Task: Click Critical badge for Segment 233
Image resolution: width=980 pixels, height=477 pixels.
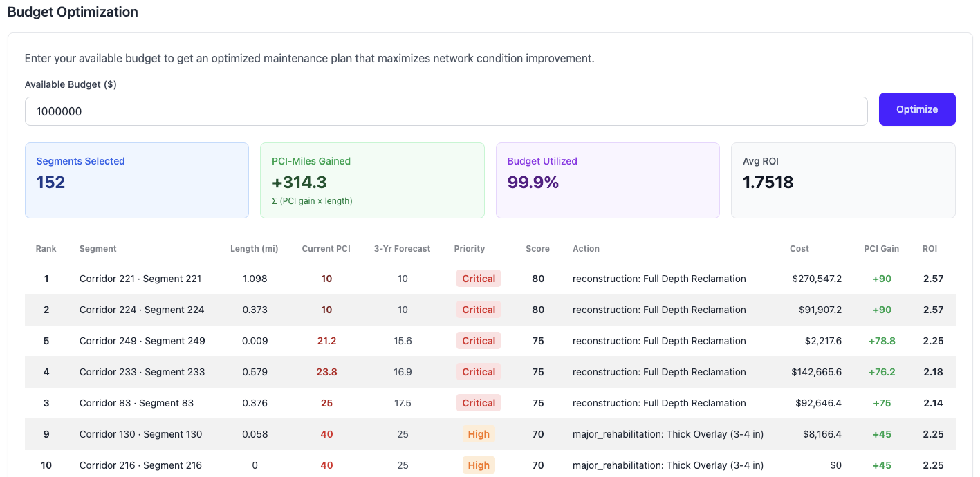Action: (479, 372)
